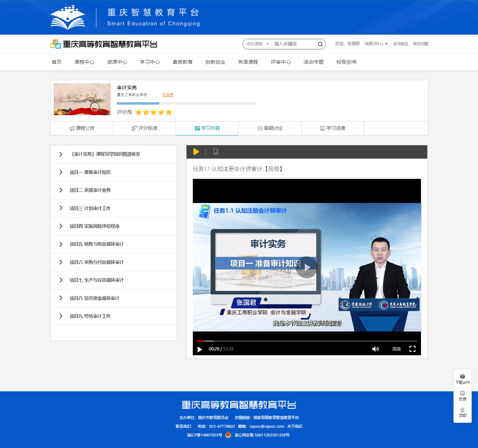Click the police badge icon in footer
Image resolution: width=478 pixels, height=448 pixels.
[228, 435]
